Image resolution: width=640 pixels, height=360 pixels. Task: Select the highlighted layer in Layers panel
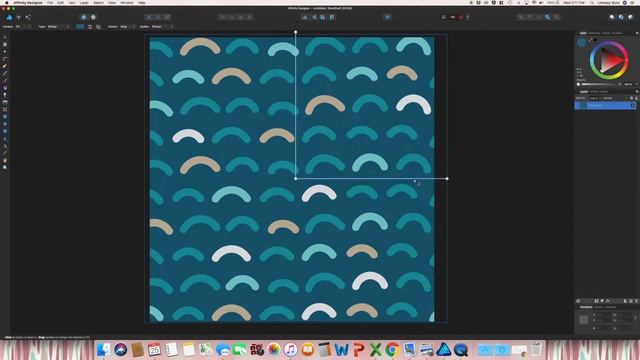click(605, 106)
